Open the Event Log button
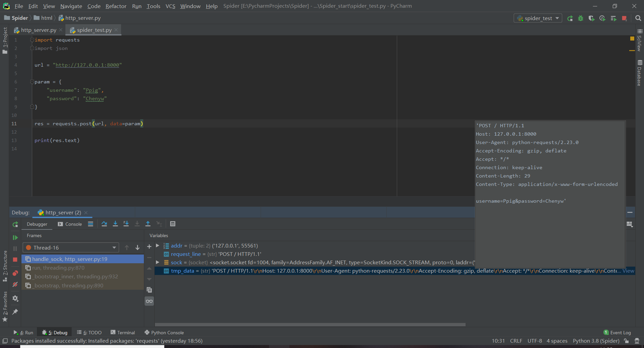This screenshot has width=644, height=348. pos(617,333)
